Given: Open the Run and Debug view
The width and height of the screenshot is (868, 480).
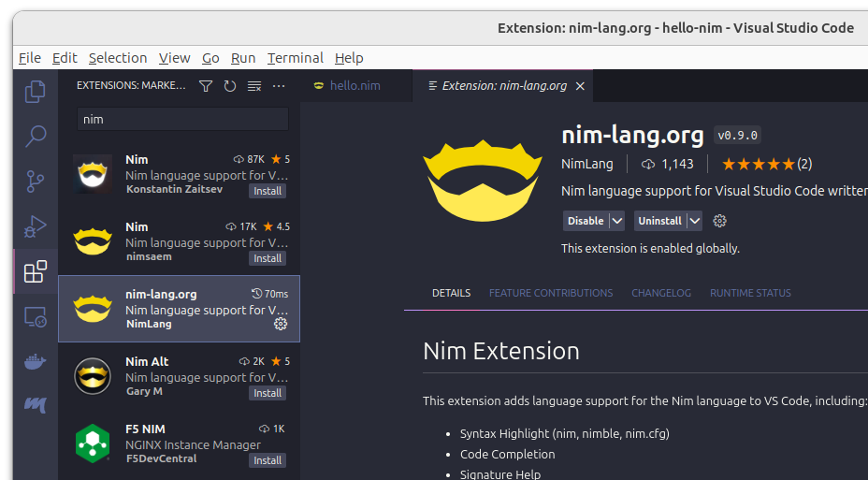Looking at the screenshot, I should pos(36,226).
